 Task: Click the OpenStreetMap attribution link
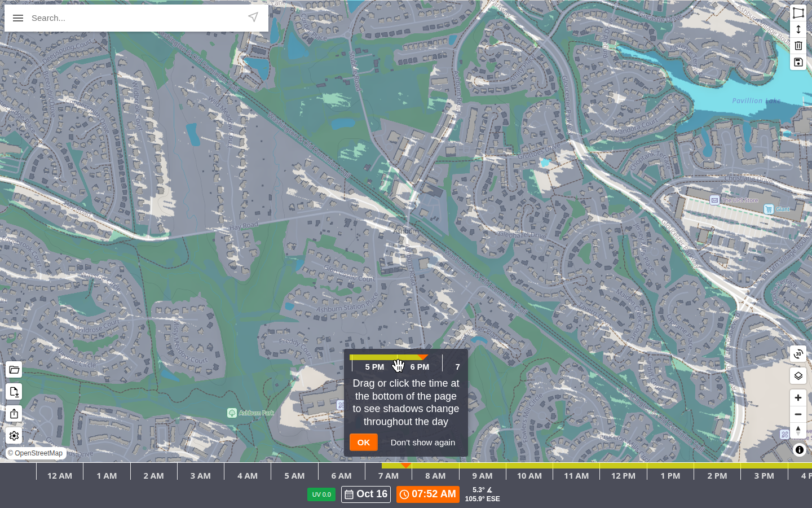pos(38,453)
